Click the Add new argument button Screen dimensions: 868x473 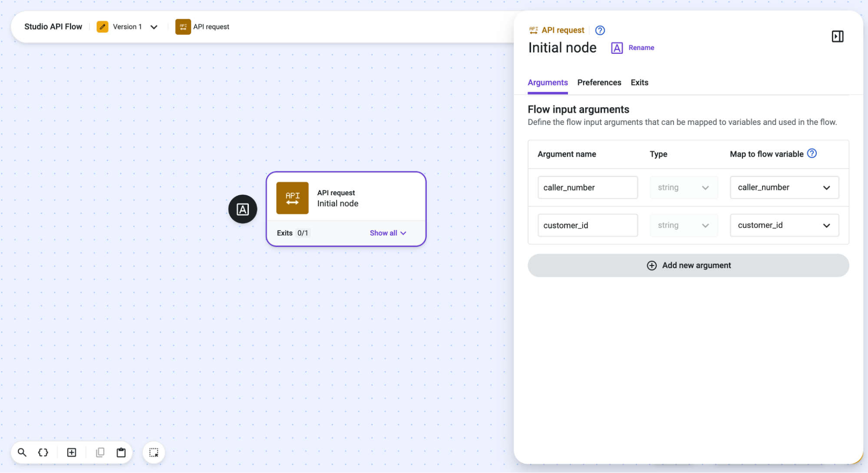pyautogui.click(x=688, y=266)
